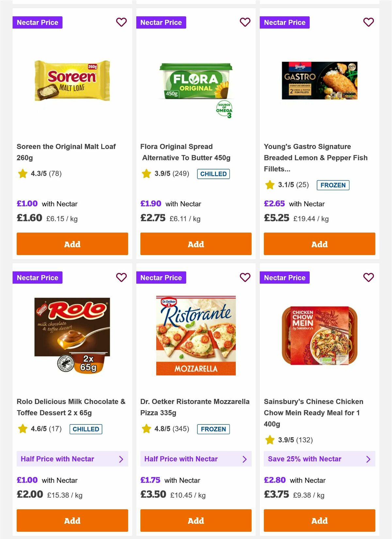Open Half Price with Nectar on Ristorante pizza

coord(196,459)
